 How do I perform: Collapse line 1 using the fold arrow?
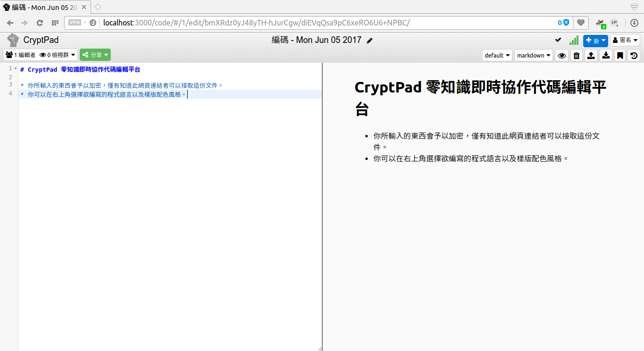pyautogui.click(x=15, y=69)
